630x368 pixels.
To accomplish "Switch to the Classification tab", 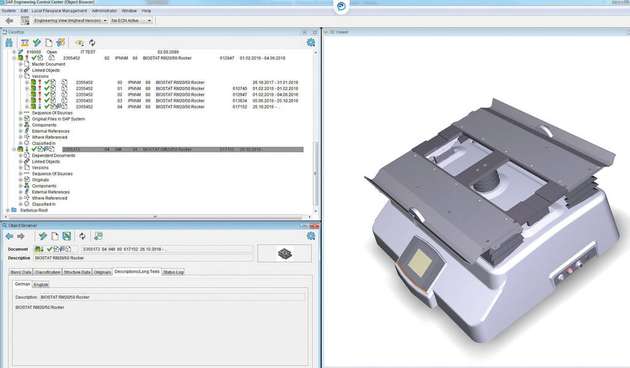I will [47, 272].
